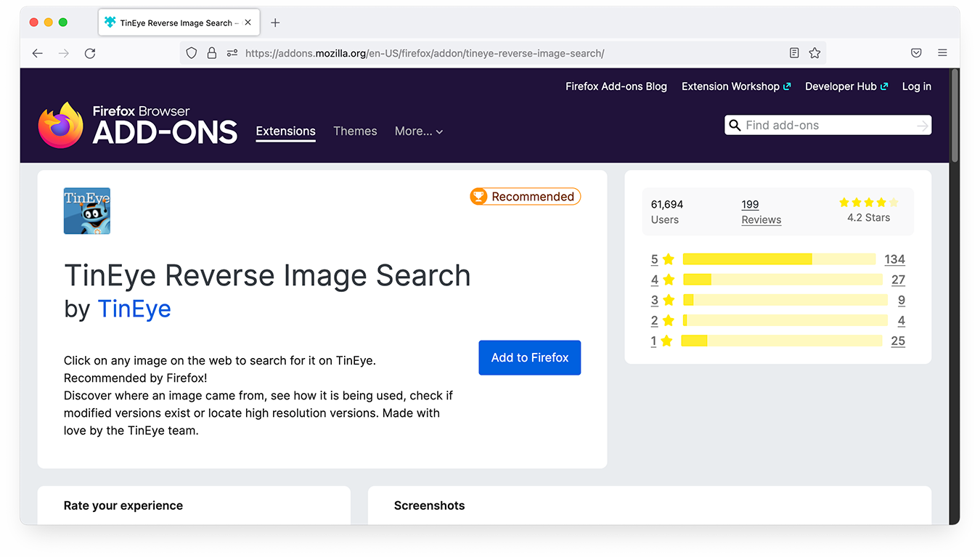Toggle Reader View icon in address bar
Image resolution: width=980 pixels, height=557 pixels.
point(794,53)
